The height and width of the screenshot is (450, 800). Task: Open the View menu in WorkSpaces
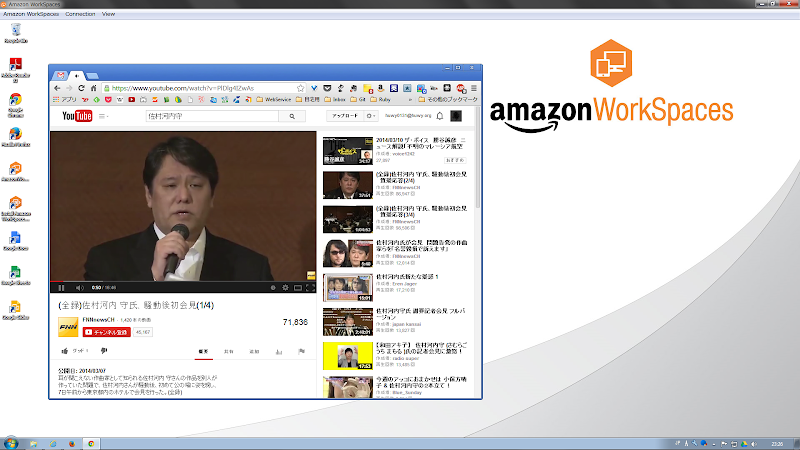(x=108, y=14)
